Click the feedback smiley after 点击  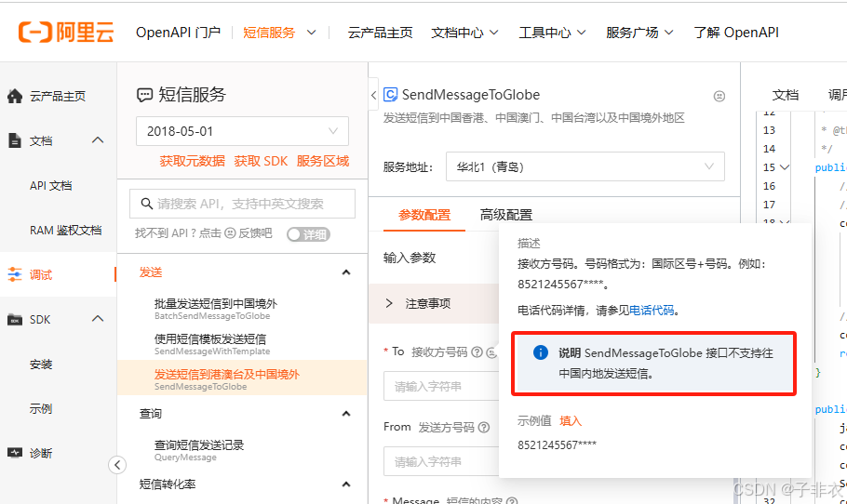(x=230, y=233)
